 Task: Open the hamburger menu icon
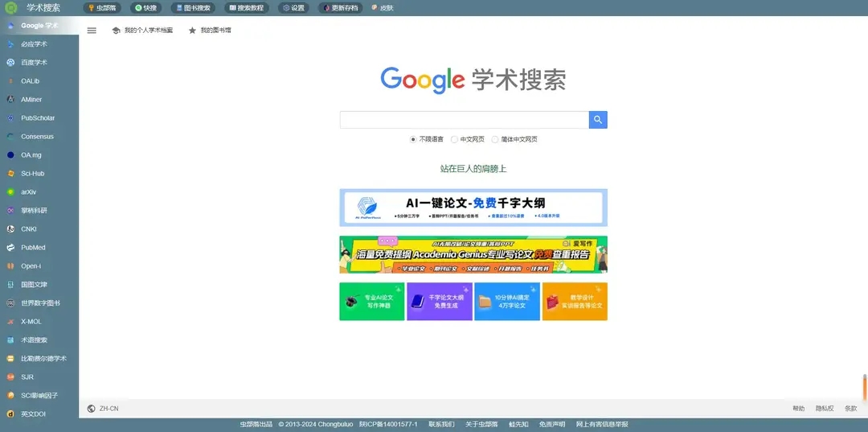(92, 31)
